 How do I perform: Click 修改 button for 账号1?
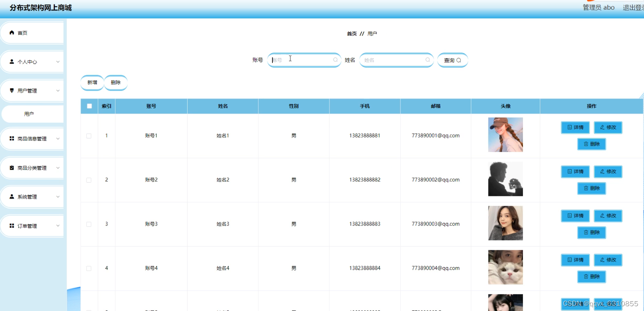click(608, 127)
